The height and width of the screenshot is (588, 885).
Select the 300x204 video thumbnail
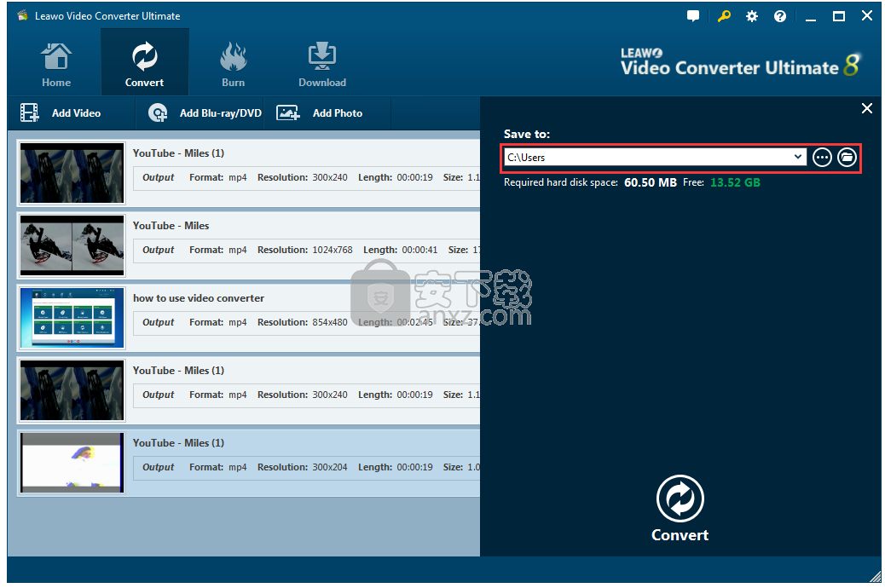(x=72, y=463)
